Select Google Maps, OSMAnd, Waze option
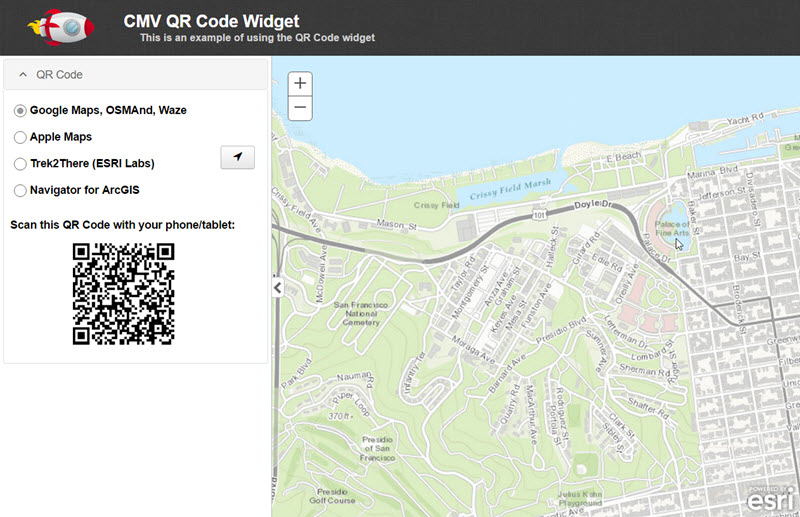Screen dimensions: 800x517 20,111
